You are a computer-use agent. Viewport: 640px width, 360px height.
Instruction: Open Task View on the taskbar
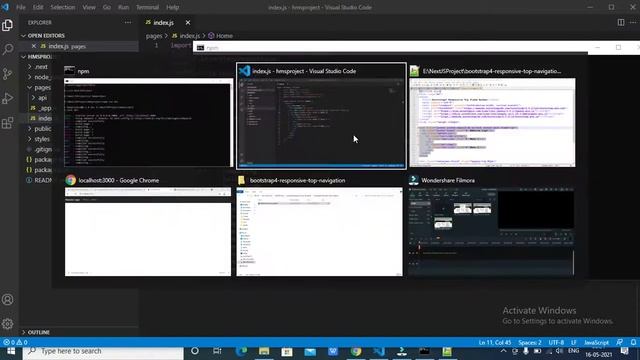tap(217, 351)
